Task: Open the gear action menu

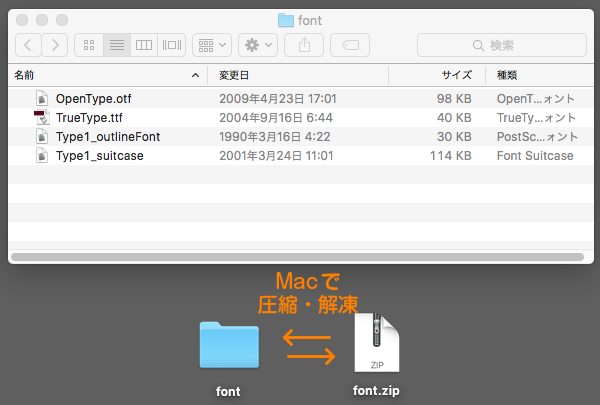Action: pyautogui.click(x=258, y=45)
